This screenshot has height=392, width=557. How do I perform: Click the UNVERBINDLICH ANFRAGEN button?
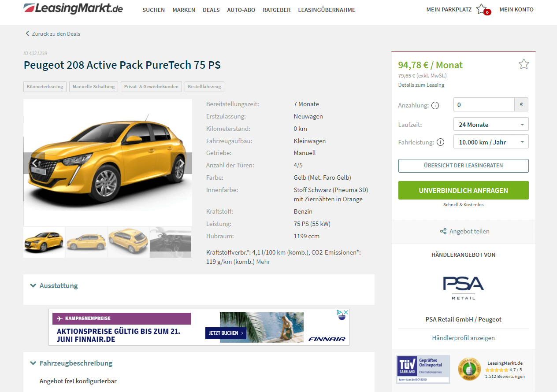[464, 190]
